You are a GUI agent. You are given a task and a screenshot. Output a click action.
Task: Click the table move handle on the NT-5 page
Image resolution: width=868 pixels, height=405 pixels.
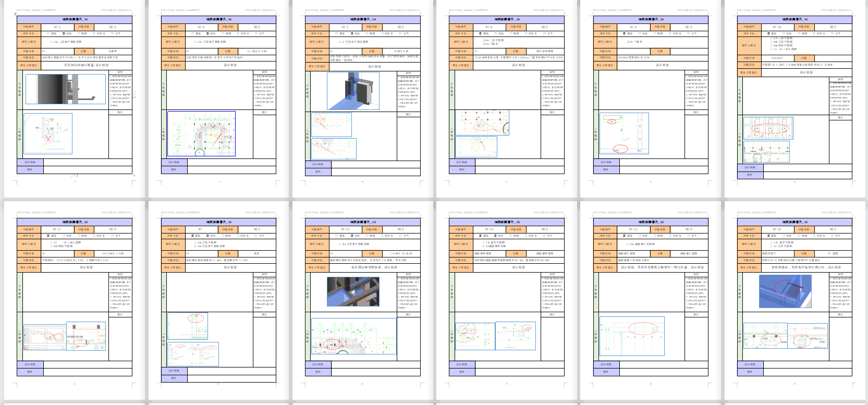pos(15,14)
